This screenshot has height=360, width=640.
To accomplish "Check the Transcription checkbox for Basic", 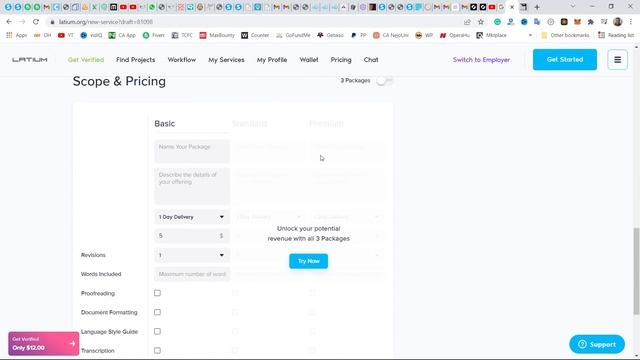I will click(x=157, y=351).
